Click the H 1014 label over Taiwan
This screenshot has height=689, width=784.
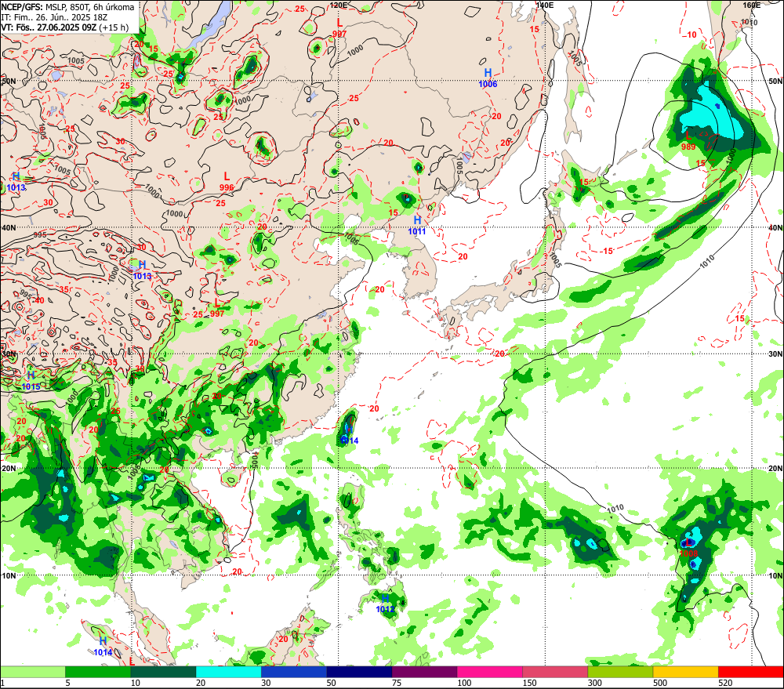(349, 436)
